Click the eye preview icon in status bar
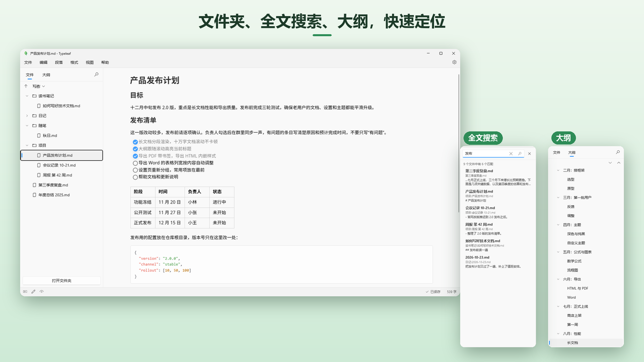The width and height of the screenshot is (644, 362). coord(42,292)
